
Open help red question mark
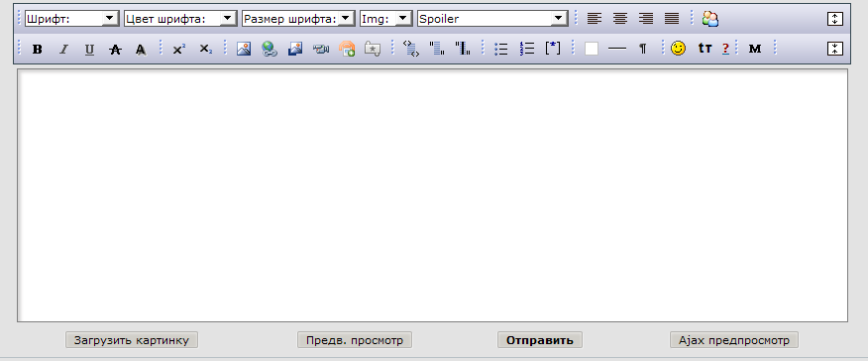tap(725, 49)
